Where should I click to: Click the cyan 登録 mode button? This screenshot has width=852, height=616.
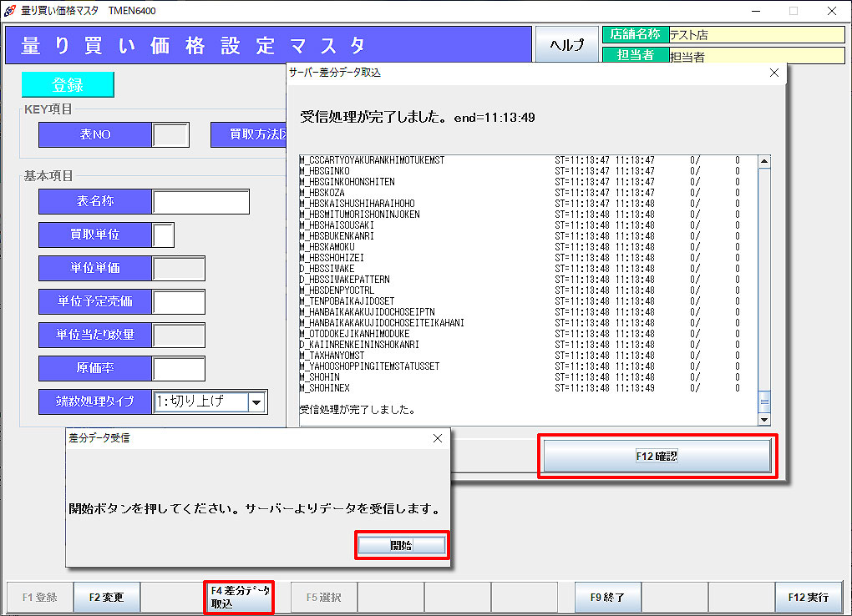pyautogui.click(x=68, y=85)
